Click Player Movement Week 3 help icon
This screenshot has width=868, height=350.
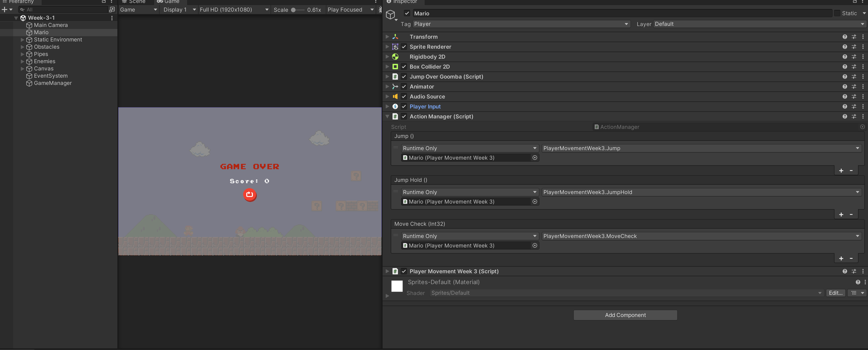[844, 271]
